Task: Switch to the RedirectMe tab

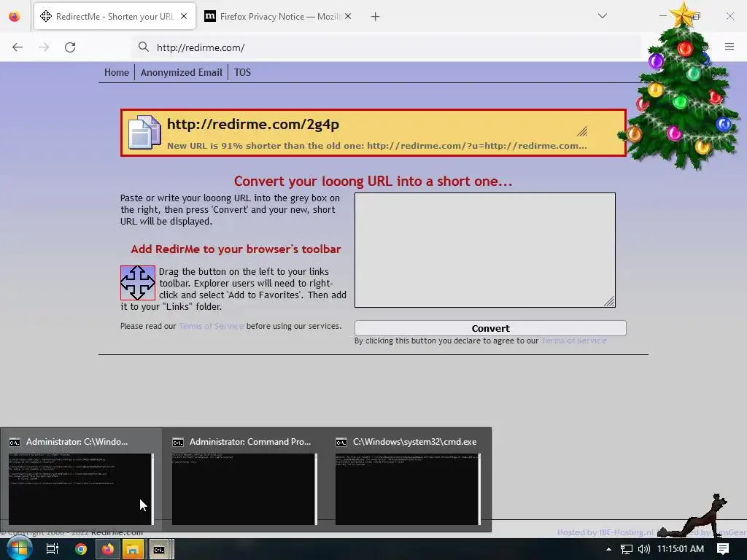Action: (115, 16)
